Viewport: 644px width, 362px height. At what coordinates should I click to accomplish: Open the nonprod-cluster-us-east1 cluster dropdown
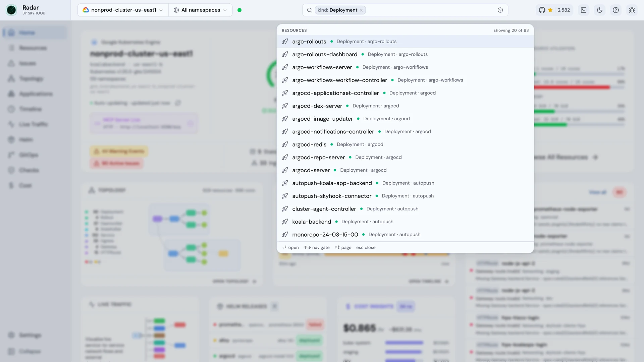coord(123,10)
